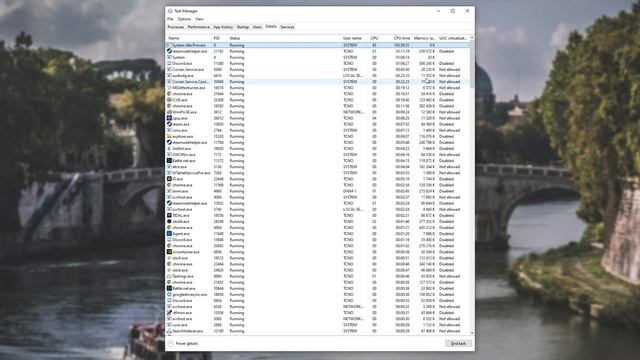Select the cpuz.exe process name
640x360 pixels.
coord(180,118)
